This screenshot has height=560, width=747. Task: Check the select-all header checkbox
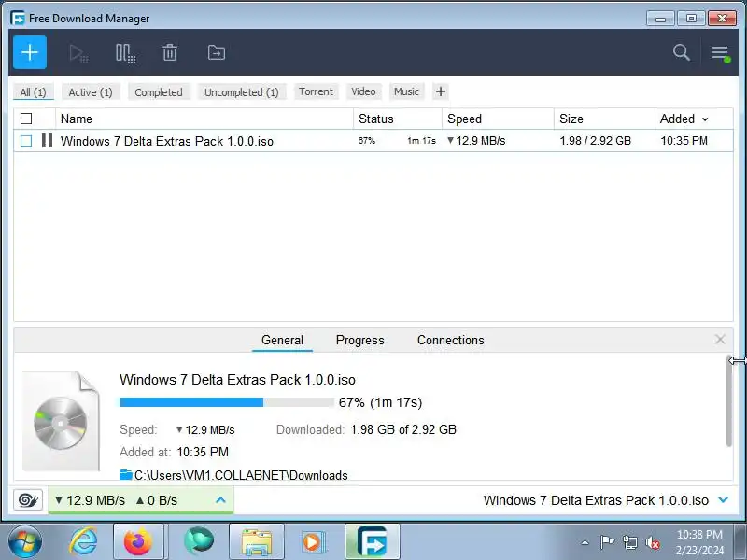(x=26, y=119)
